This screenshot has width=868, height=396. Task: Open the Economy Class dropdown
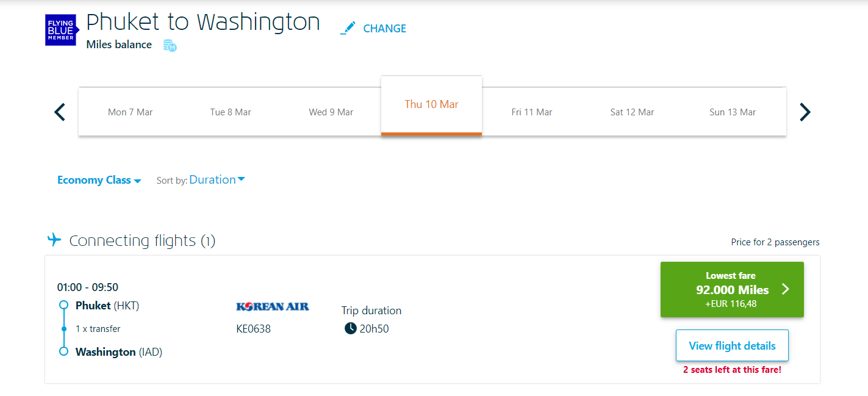pyautogui.click(x=99, y=179)
